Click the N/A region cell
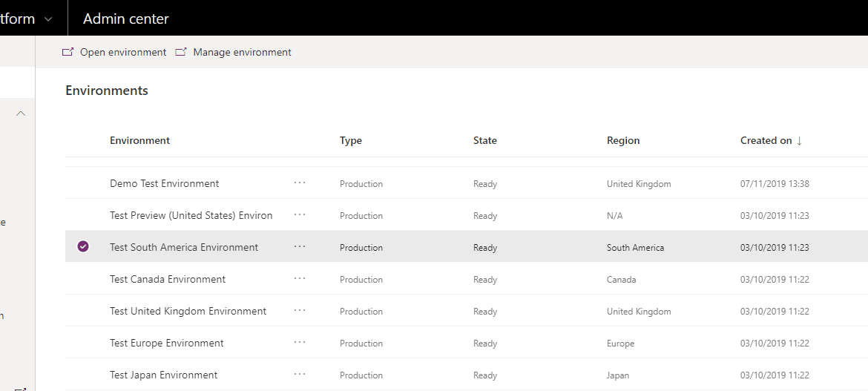This screenshot has width=868, height=391. (614, 216)
